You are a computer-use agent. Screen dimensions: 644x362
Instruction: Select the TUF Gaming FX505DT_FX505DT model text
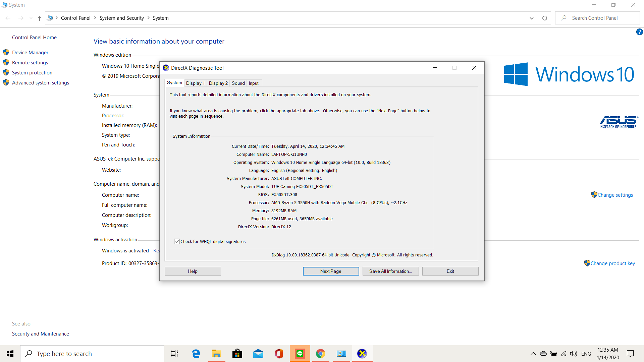click(x=302, y=187)
